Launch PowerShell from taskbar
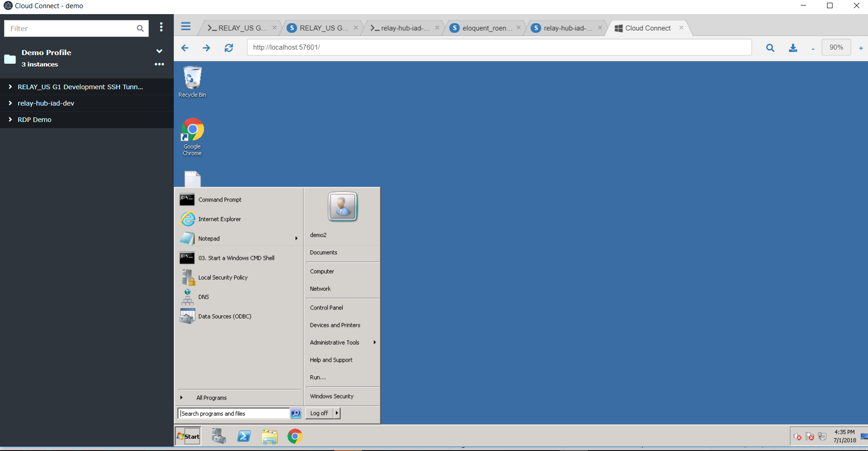This screenshot has height=451, width=868. pyautogui.click(x=244, y=436)
